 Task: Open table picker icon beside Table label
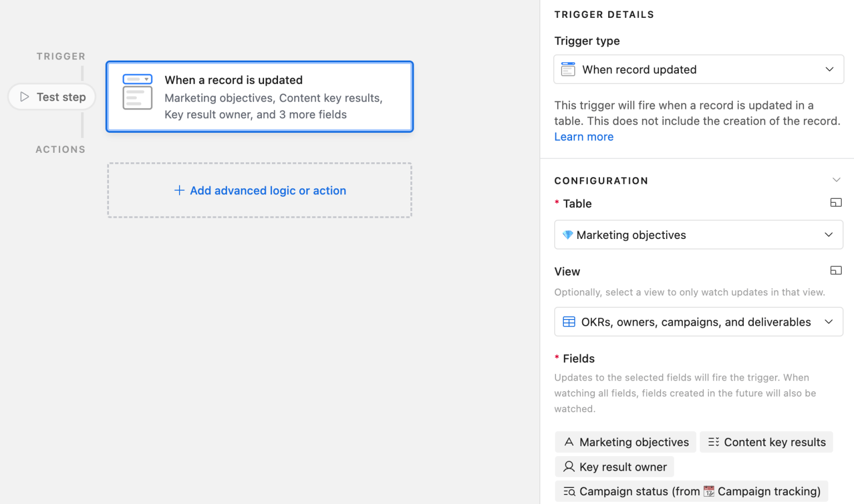pyautogui.click(x=836, y=203)
